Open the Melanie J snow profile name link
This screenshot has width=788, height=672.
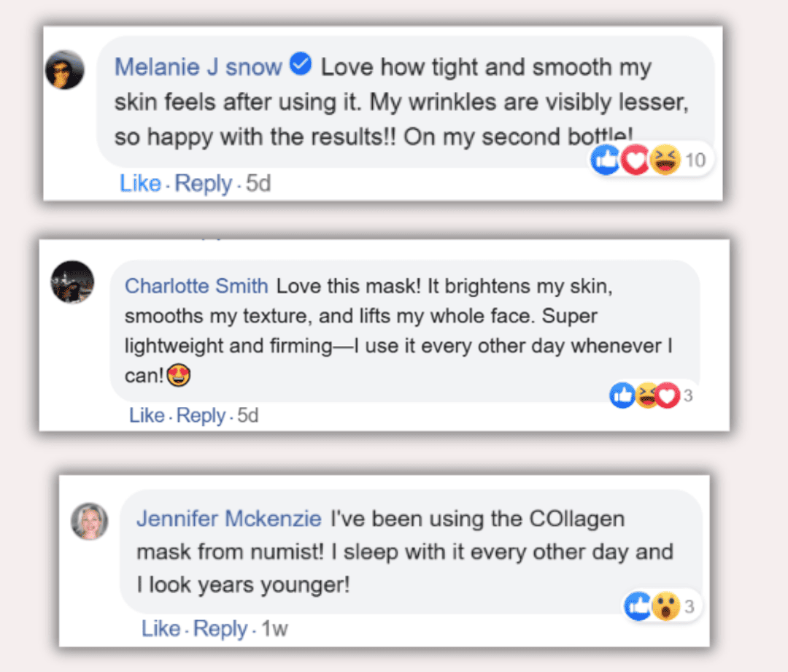click(x=198, y=67)
